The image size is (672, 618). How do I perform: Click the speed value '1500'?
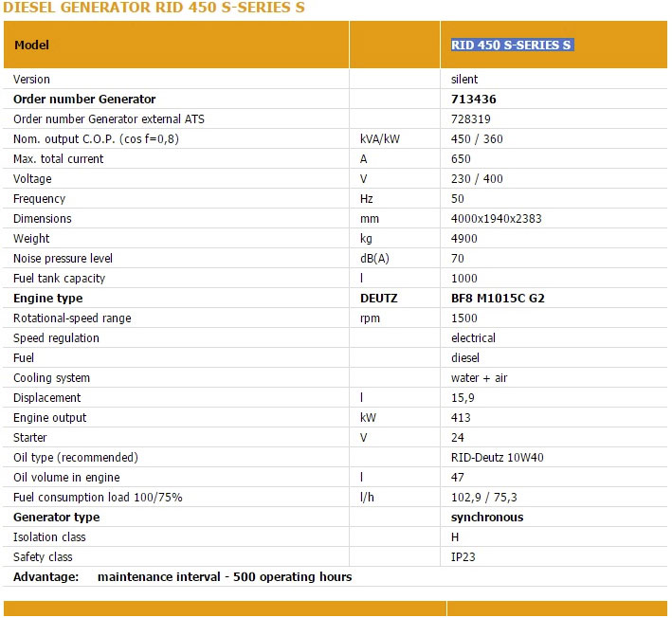464,318
